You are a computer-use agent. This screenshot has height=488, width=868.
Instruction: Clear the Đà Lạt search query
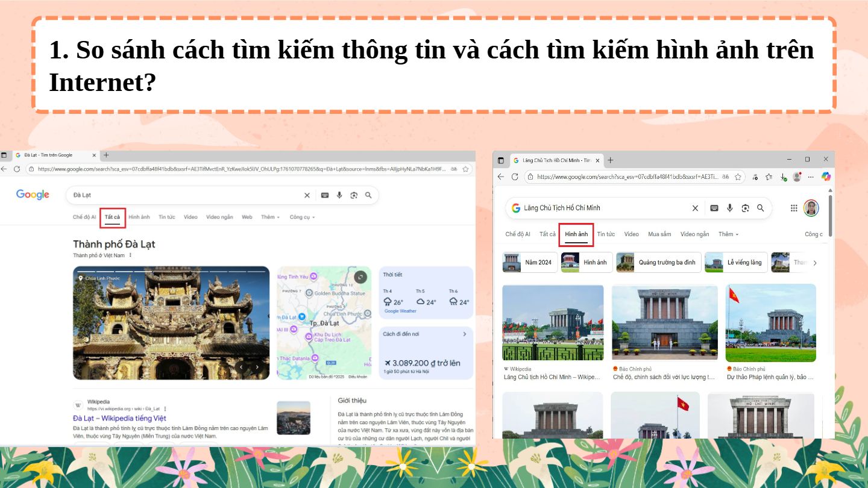(x=307, y=195)
